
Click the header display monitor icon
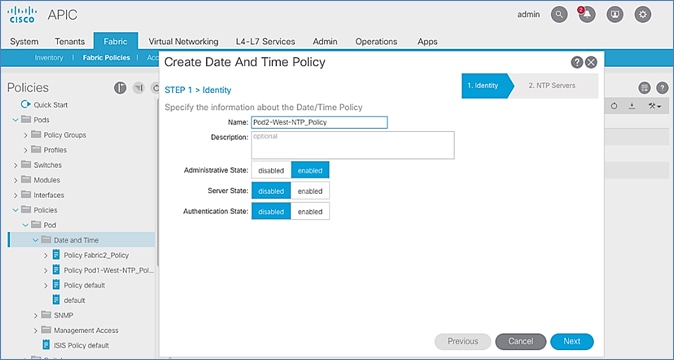(x=615, y=15)
